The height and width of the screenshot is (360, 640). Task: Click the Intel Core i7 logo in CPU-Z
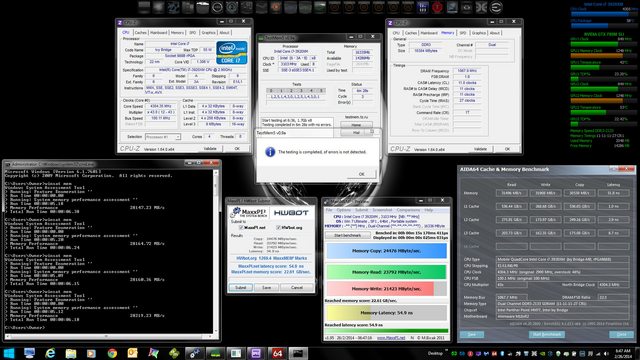tap(231, 53)
